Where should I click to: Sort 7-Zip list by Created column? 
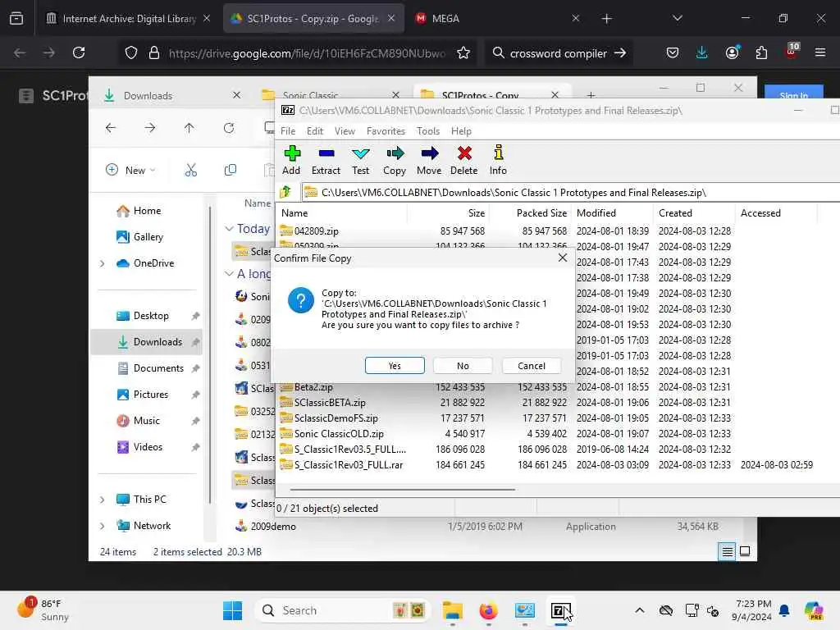(x=694, y=212)
